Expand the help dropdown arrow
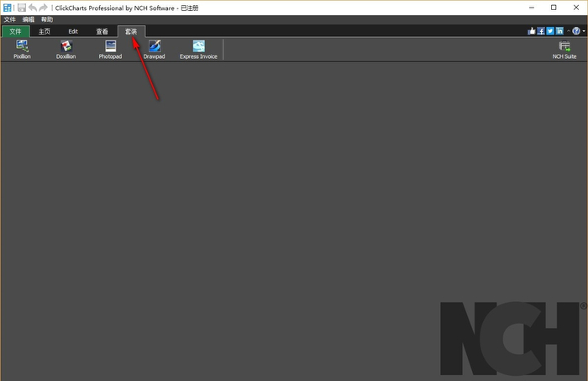Viewport: 588px width, 381px height. [x=583, y=31]
